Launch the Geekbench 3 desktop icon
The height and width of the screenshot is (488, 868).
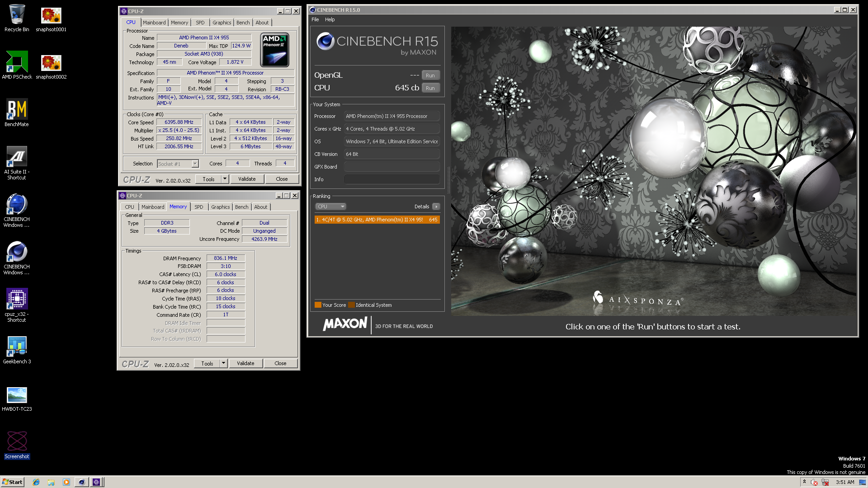pyautogui.click(x=17, y=350)
